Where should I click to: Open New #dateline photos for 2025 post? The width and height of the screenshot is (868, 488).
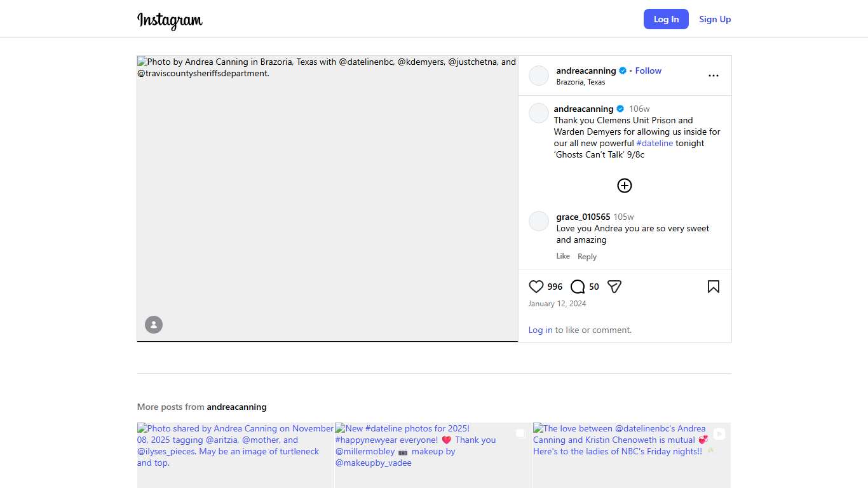point(433,455)
